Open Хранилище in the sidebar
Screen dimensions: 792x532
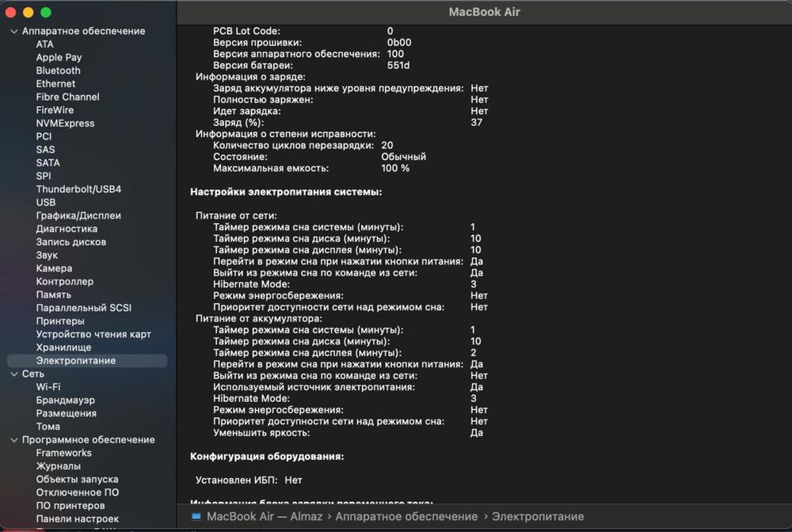[63, 348]
